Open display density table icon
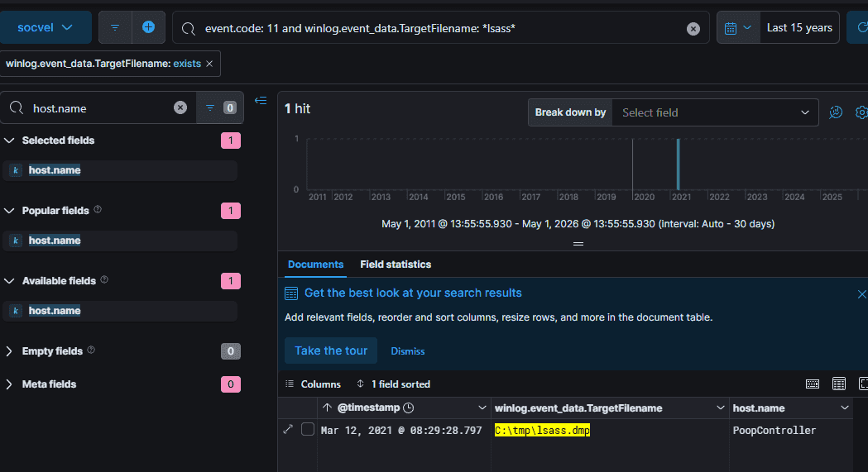Viewport: 868px width, 472px height. pos(839,384)
